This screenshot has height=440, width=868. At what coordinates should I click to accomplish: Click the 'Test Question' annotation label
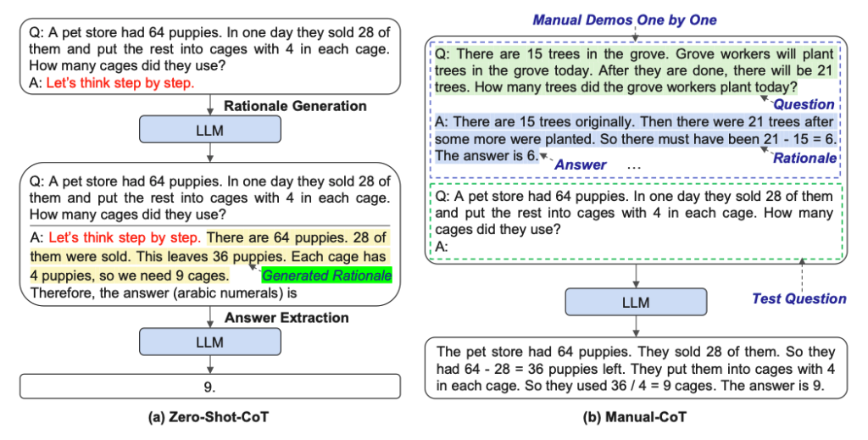pyautogui.click(x=798, y=298)
